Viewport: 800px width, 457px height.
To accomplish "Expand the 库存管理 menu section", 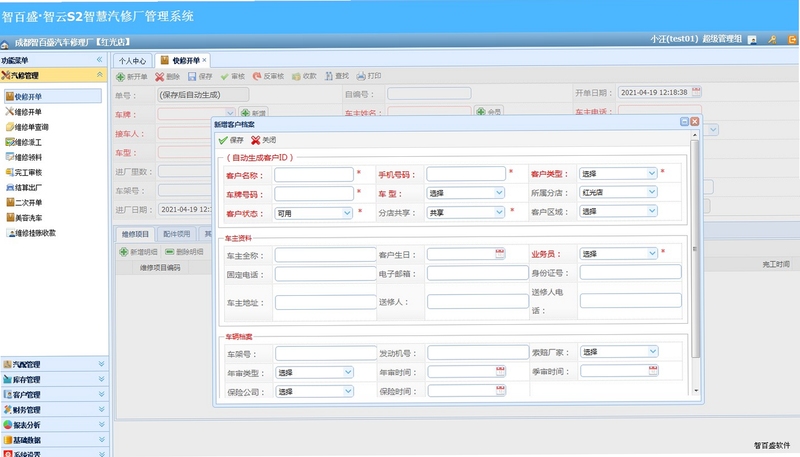I will click(x=101, y=379).
